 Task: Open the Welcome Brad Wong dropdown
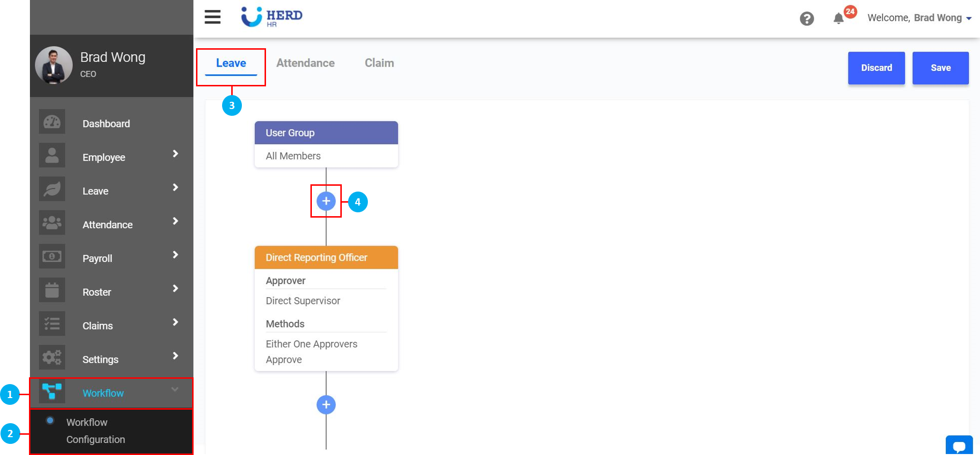tap(919, 18)
